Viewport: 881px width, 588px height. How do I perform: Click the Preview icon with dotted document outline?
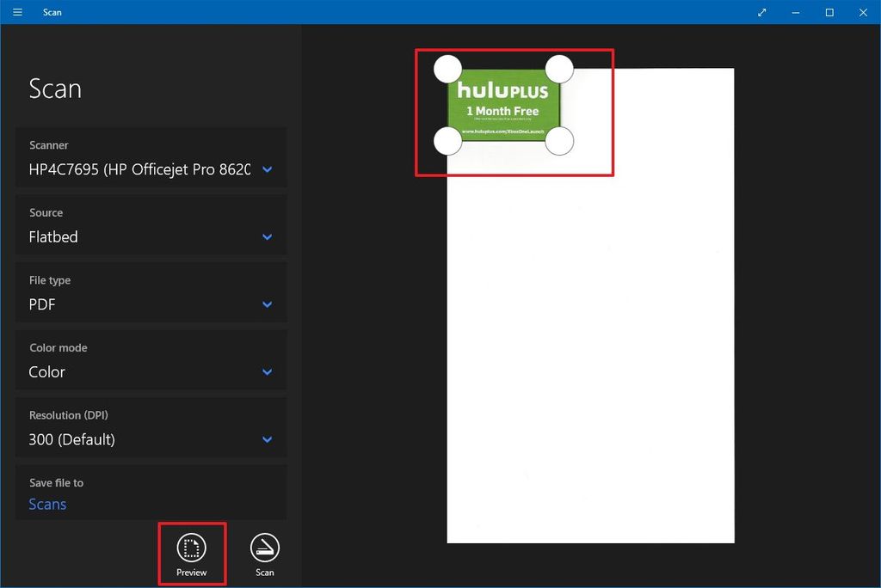point(191,546)
